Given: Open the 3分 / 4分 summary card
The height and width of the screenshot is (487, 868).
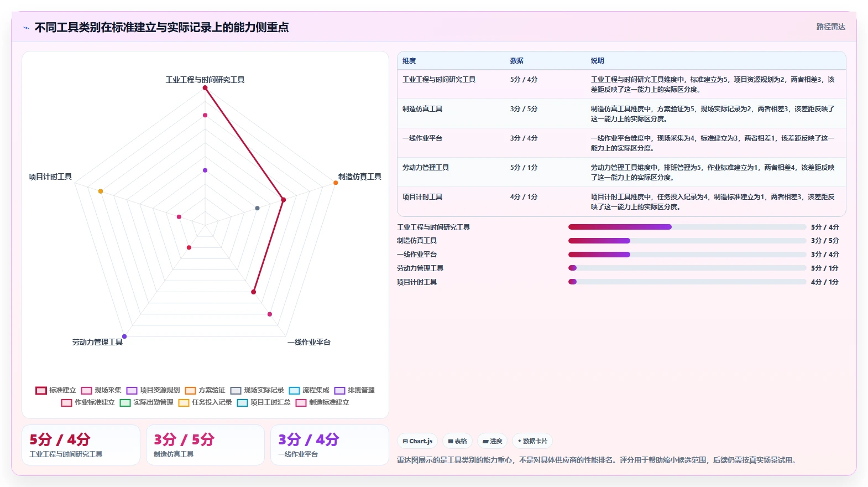Looking at the screenshot, I should (x=330, y=445).
